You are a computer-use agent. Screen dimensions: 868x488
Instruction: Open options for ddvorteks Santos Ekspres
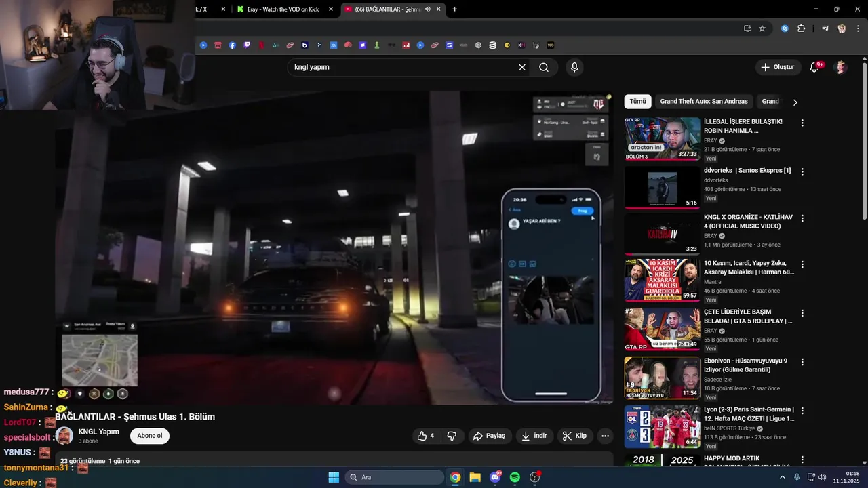(x=802, y=172)
